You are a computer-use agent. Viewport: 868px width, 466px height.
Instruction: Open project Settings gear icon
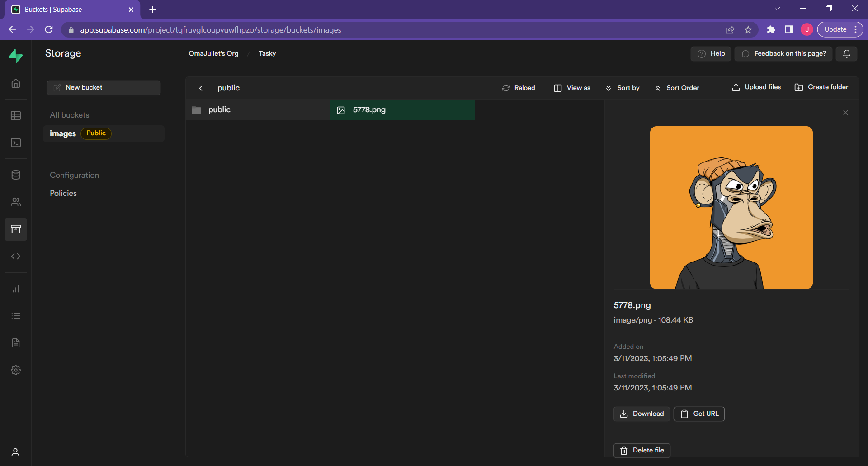16,370
